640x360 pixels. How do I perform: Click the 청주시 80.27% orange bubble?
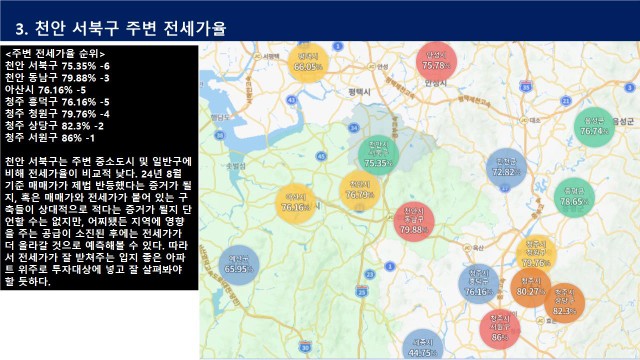pos(530,287)
